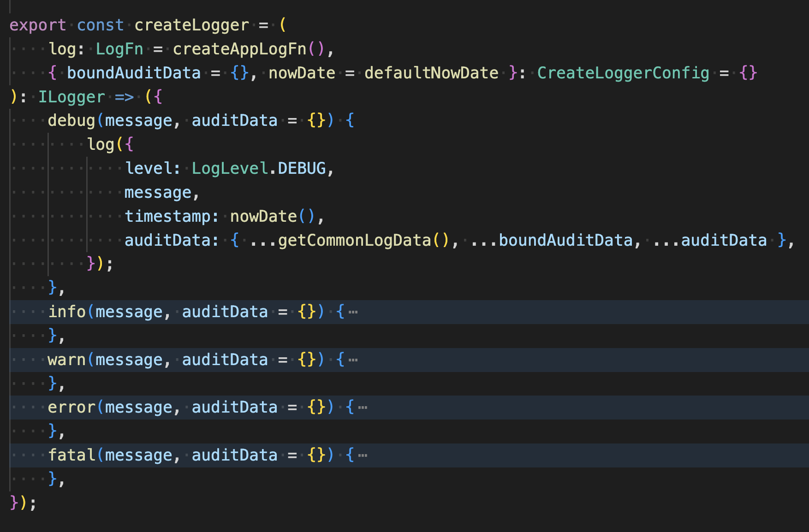Expand folded fatal method ellipsis

point(363,455)
